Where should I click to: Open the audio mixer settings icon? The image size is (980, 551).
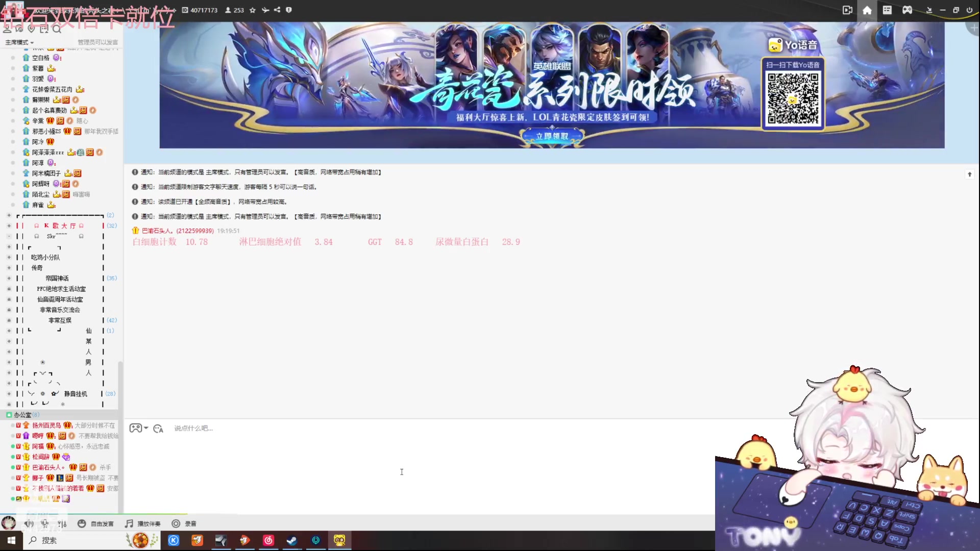(62, 523)
